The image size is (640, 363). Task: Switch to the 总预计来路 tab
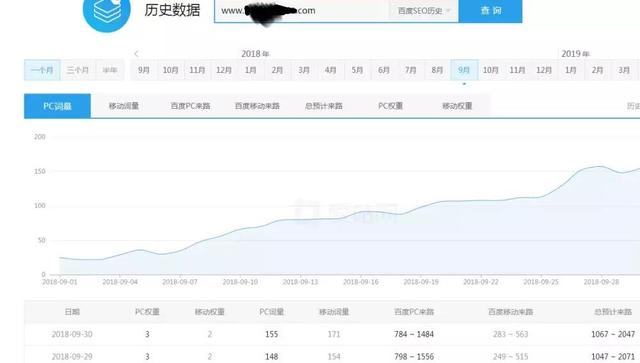[324, 106]
